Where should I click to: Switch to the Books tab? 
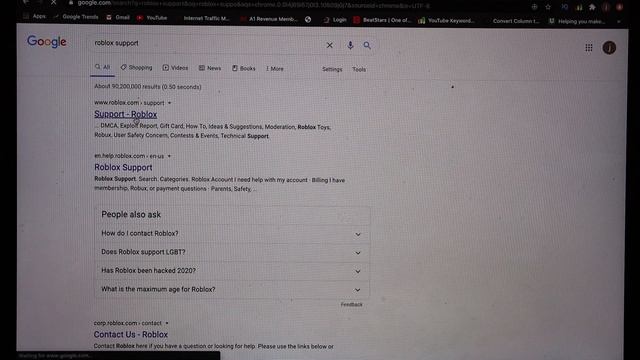pos(244,68)
